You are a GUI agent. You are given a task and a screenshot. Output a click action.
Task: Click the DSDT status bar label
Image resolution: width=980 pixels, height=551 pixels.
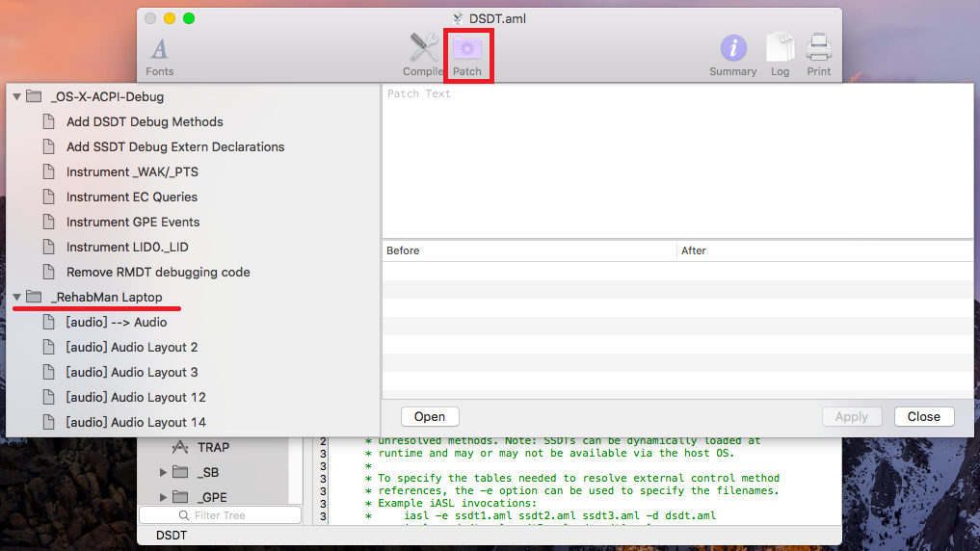pos(172,536)
